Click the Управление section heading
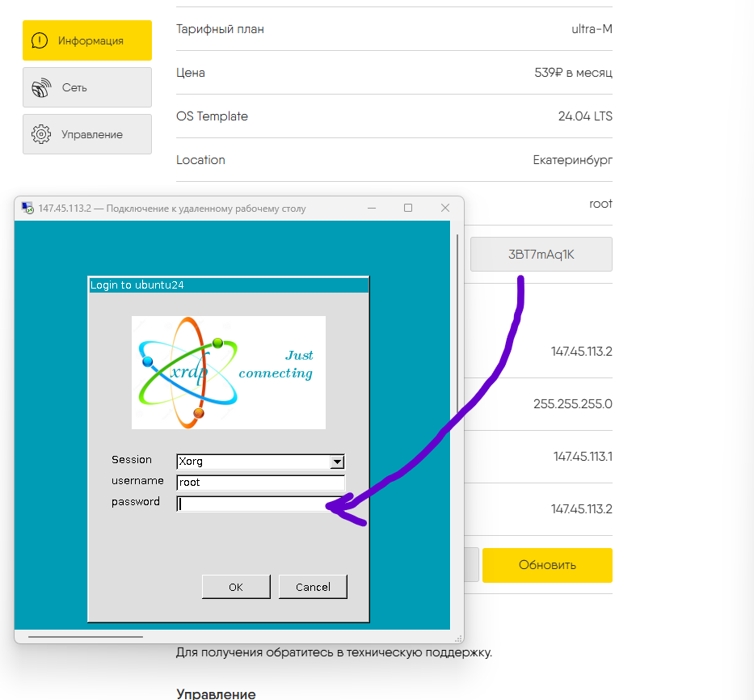Screen dimensions: 754x700 216,694
